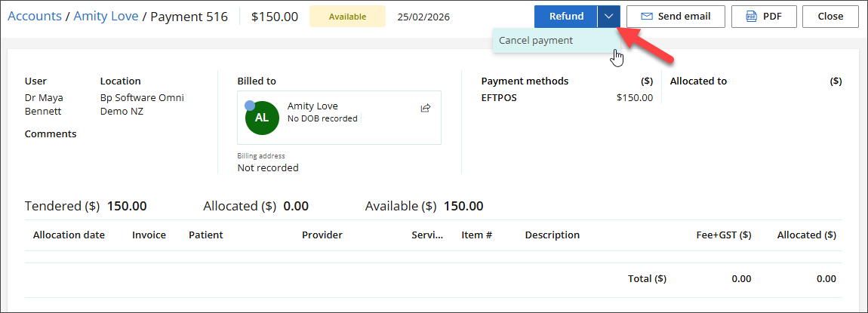Click the Available status badge
The image size is (868, 313).
click(347, 17)
